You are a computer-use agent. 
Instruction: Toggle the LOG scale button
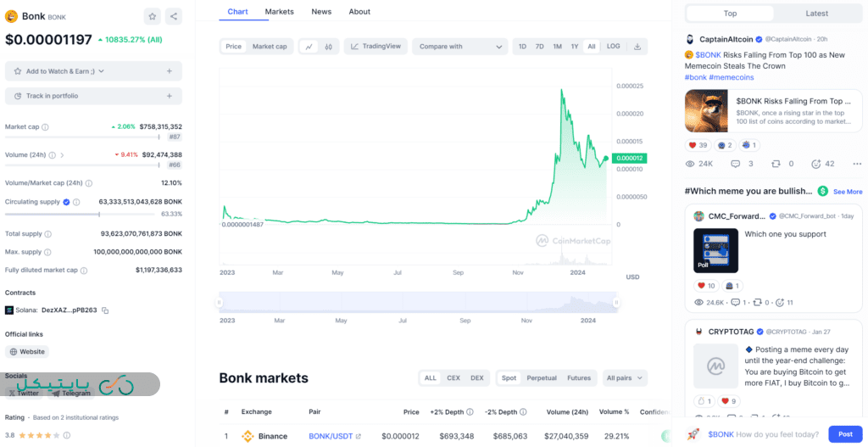coord(613,47)
